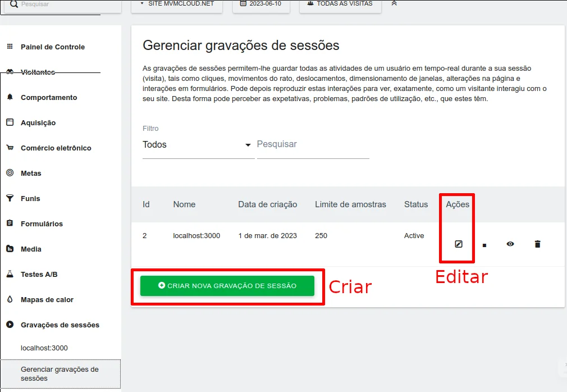Viewport: 567px width, 392px height.
Task: Open the Todas as Visitas segment selector
Action: tap(340, 4)
